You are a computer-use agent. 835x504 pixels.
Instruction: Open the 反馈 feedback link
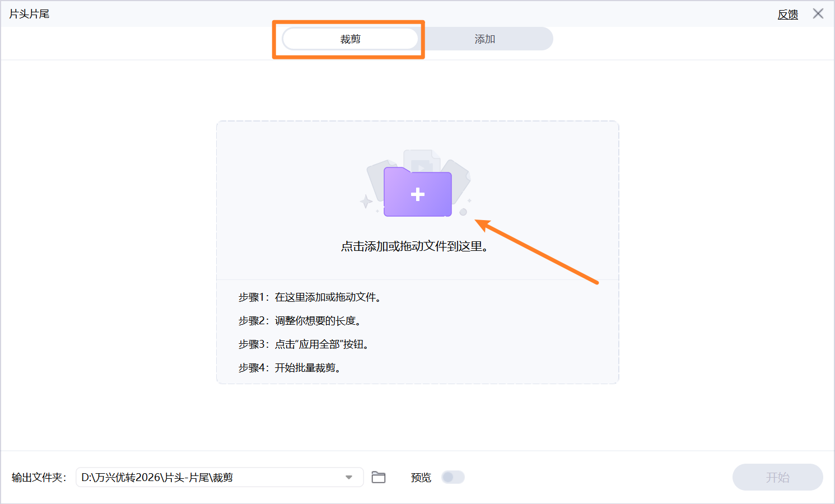point(788,13)
